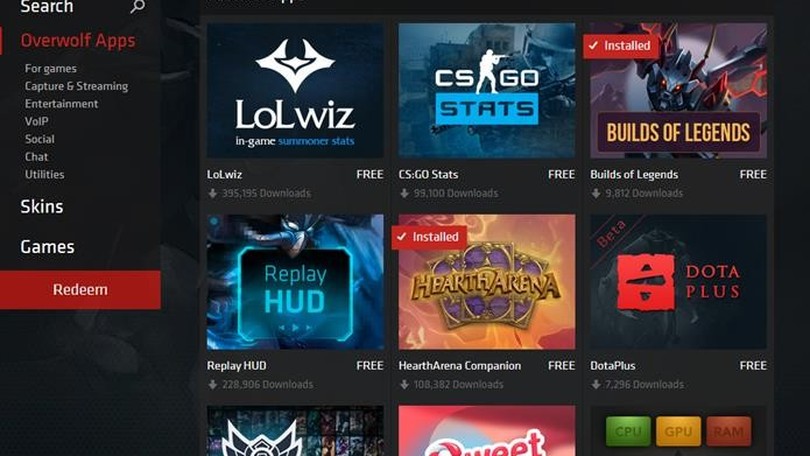Open the Social category

(x=40, y=139)
